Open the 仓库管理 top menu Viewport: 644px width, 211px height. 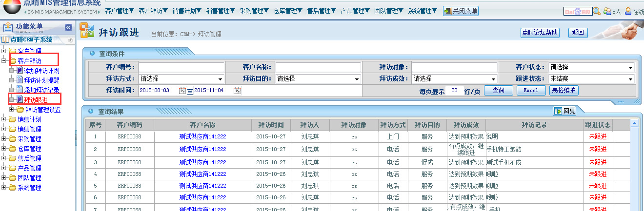287,10
